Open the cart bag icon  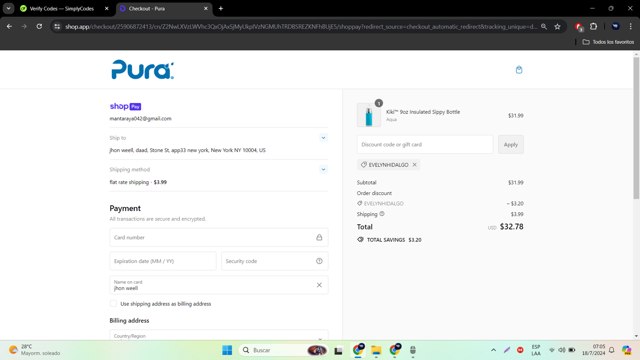point(519,70)
